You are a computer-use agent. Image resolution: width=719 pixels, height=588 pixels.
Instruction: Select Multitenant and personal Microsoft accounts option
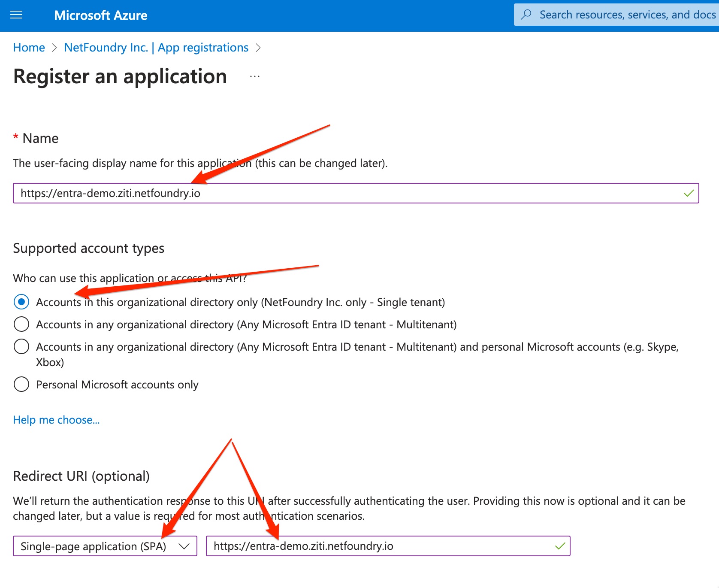pos(21,346)
